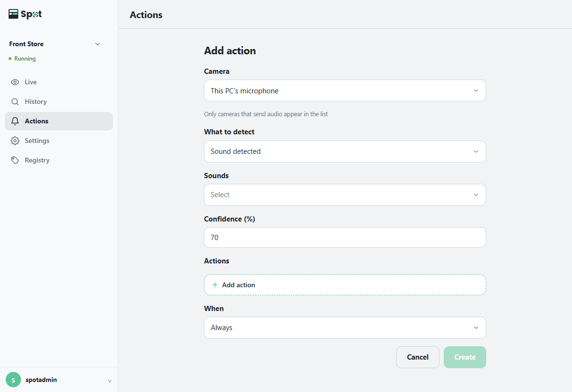Open Registry in the sidebar
The width and height of the screenshot is (572, 392).
tap(59, 160)
